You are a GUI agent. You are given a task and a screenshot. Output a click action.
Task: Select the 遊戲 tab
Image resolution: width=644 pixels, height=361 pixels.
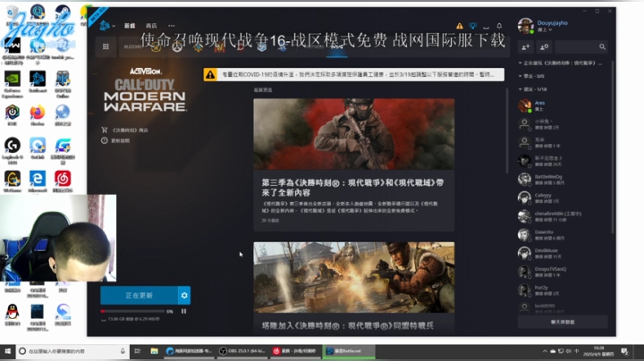click(130, 25)
